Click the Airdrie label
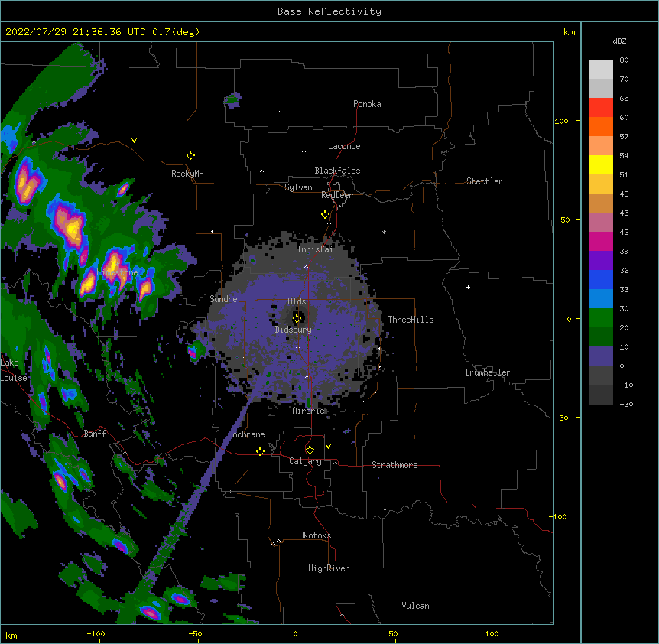659x644 pixels. coord(309,411)
